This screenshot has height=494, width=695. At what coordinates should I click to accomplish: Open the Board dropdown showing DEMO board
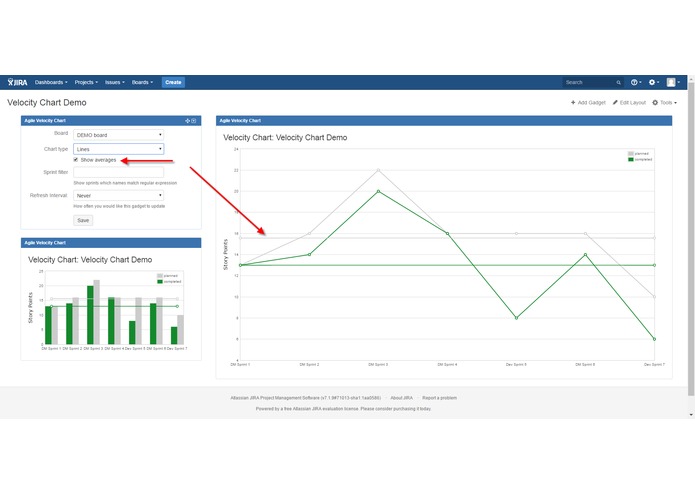[x=118, y=135]
